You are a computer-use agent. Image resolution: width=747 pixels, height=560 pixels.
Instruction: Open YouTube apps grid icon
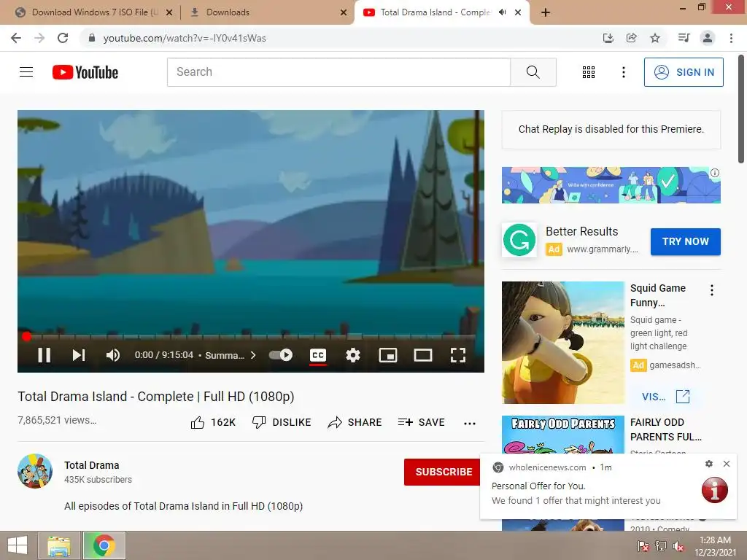[589, 72]
